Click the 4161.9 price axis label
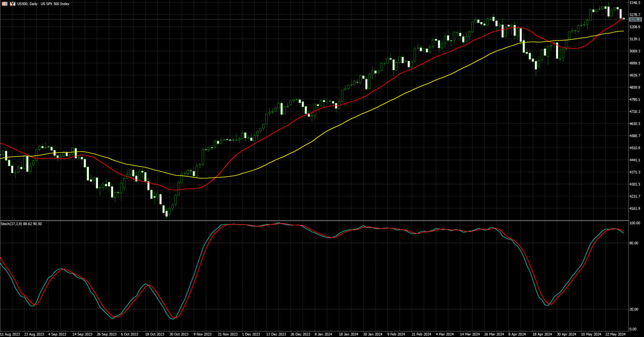The height and width of the screenshot is (337, 644). 635,208
